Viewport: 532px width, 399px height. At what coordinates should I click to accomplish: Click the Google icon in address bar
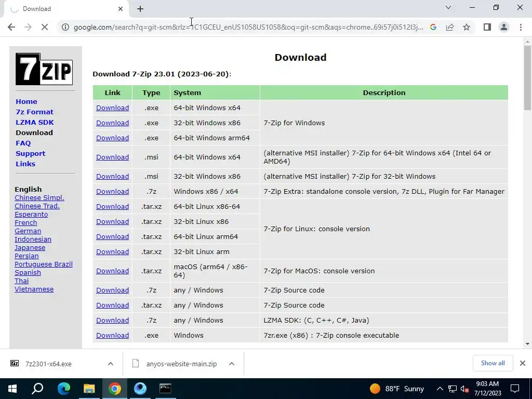[x=433, y=27]
